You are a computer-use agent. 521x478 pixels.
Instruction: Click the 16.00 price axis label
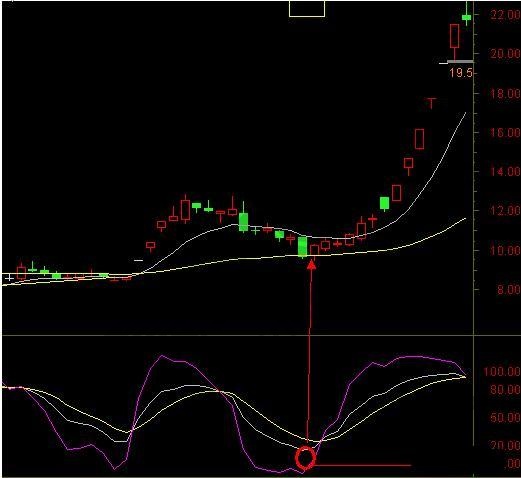point(505,133)
